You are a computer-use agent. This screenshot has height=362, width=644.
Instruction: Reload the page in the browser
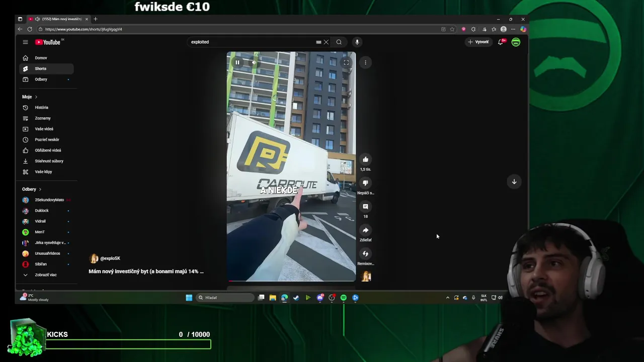(x=30, y=29)
